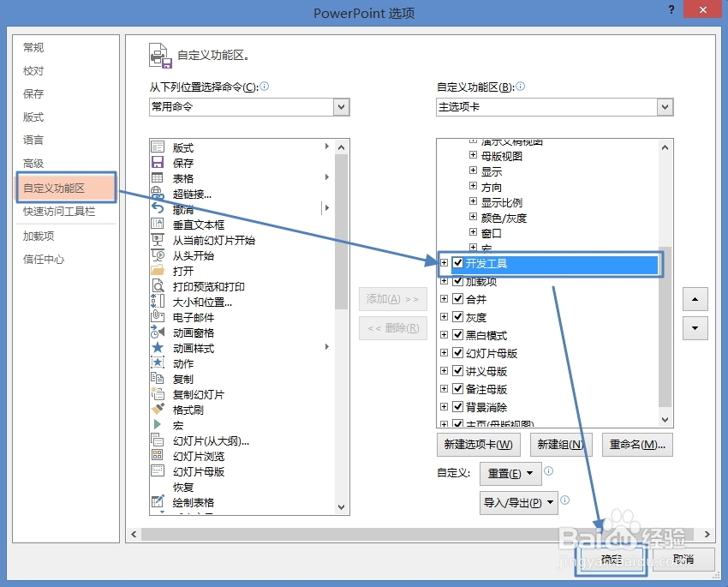Click the horizontal scrollbar right arrow

click(x=707, y=534)
